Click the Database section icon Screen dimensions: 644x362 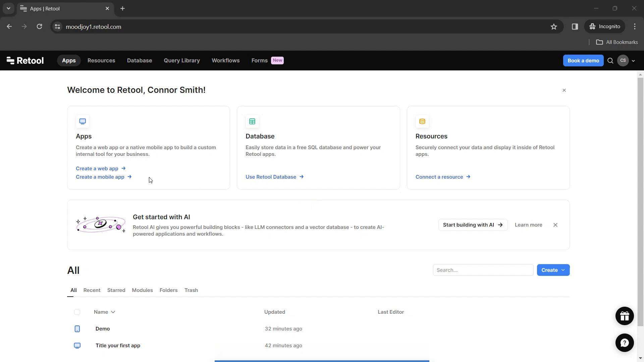click(252, 121)
